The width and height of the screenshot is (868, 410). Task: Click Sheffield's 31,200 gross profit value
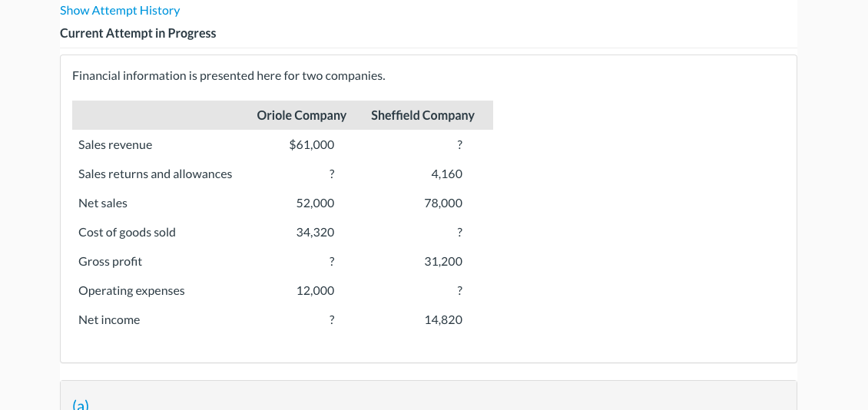pyautogui.click(x=443, y=261)
